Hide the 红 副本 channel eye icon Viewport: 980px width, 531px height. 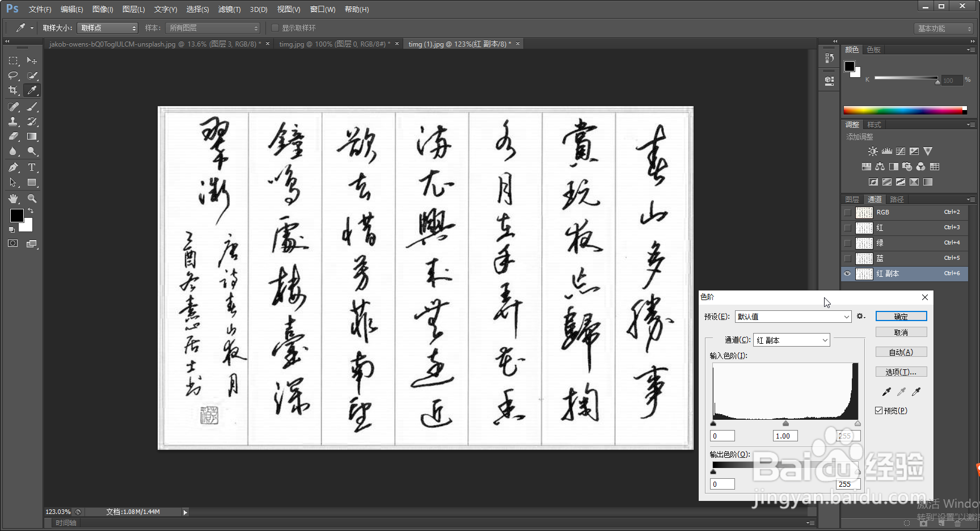coord(847,273)
